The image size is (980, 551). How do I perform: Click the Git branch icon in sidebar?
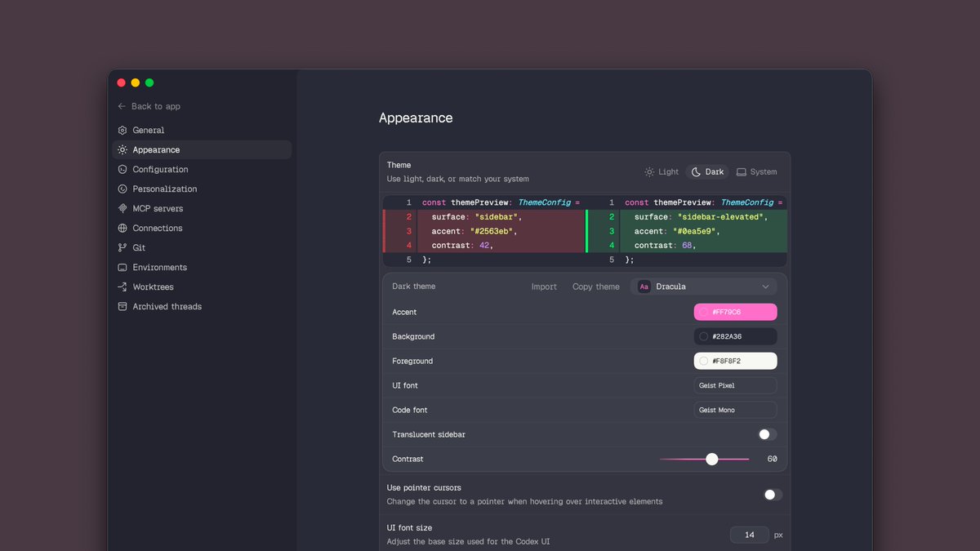(x=122, y=248)
